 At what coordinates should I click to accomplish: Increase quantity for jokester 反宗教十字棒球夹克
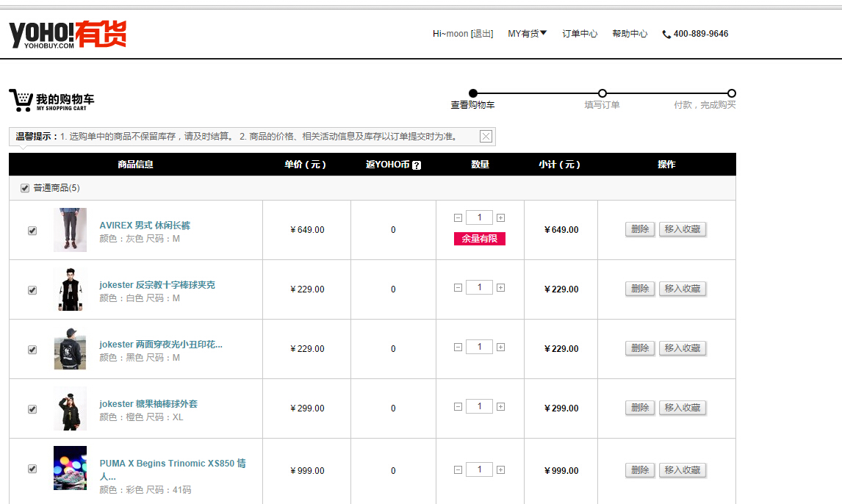point(500,288)
